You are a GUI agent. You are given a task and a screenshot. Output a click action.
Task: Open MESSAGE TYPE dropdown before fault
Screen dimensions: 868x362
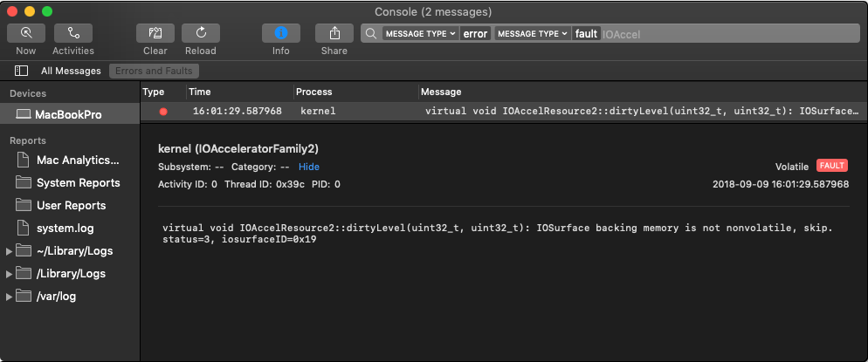(532, 34)
